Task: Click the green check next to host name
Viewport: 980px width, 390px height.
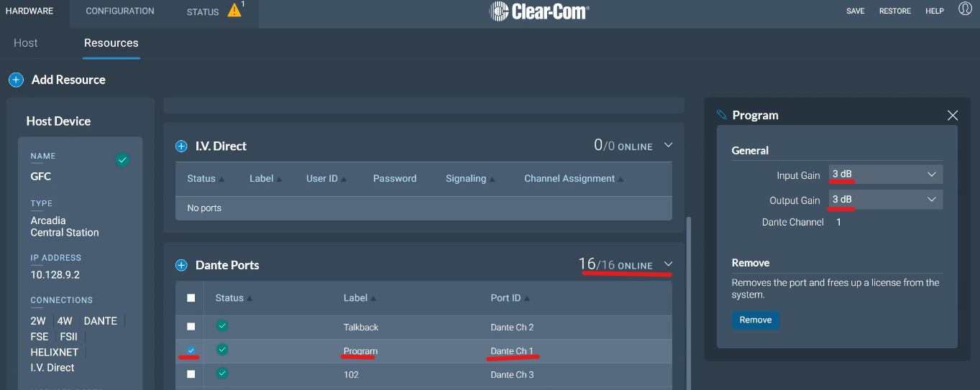Action: pos(122,160)
